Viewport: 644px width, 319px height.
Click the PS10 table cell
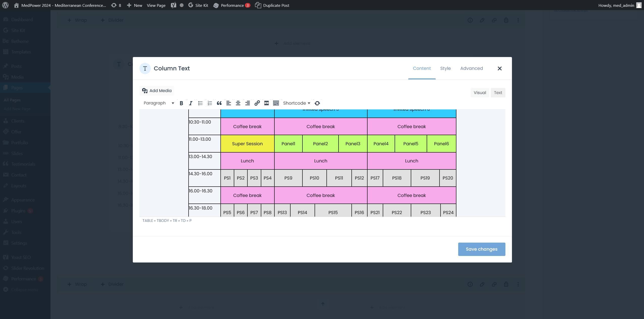click(x=315, y=178)
